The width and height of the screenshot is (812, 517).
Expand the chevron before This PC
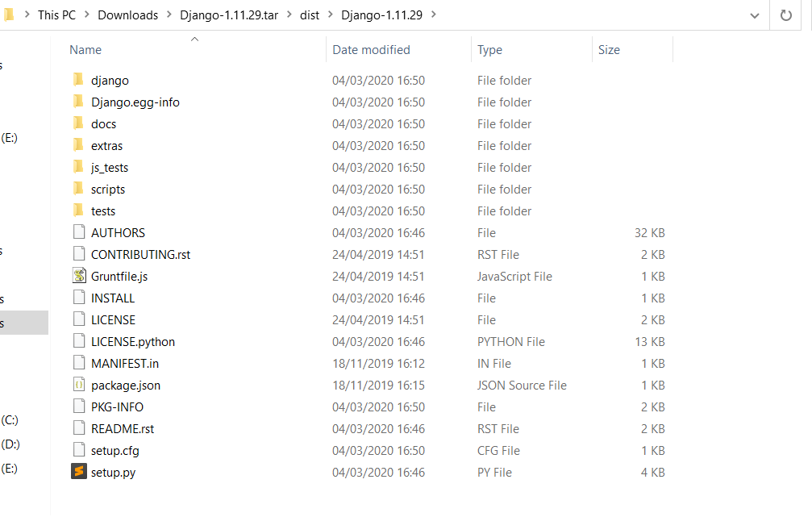[27, 15]
